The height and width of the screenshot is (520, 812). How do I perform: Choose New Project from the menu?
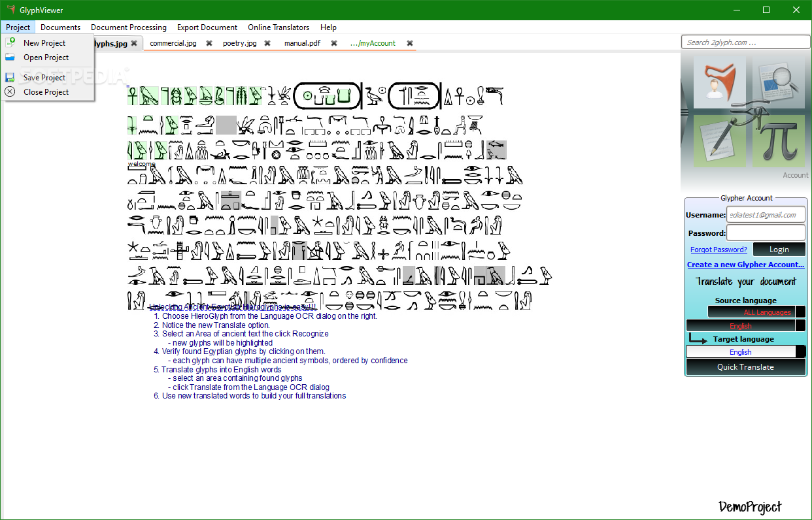point(47,42)
